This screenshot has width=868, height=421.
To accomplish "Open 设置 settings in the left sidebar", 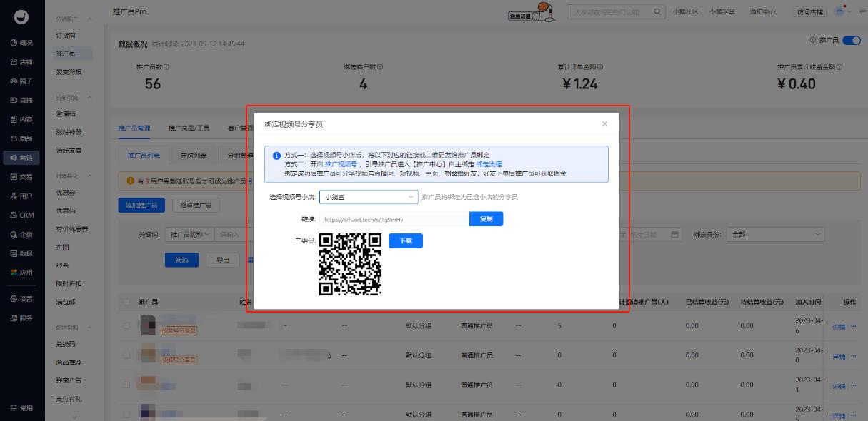I will (x=21, y=298).
